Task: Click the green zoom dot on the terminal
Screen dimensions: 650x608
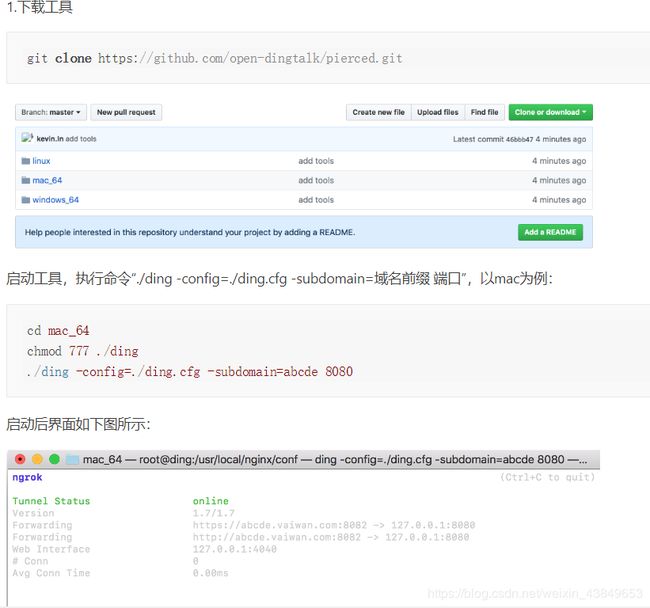Action: [54, 459]
